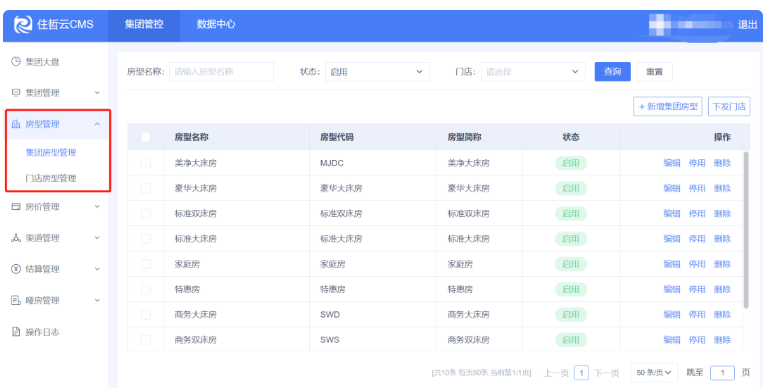Expand the 房价管理 menu chevron

coord(97,207)
